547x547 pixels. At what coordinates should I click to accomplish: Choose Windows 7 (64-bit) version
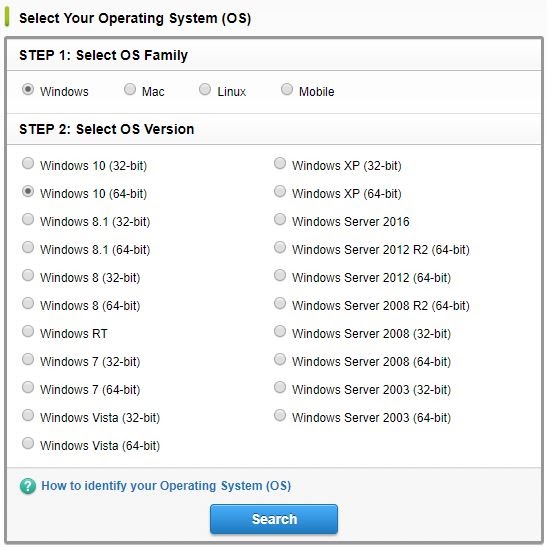click(x=28, y=387)
